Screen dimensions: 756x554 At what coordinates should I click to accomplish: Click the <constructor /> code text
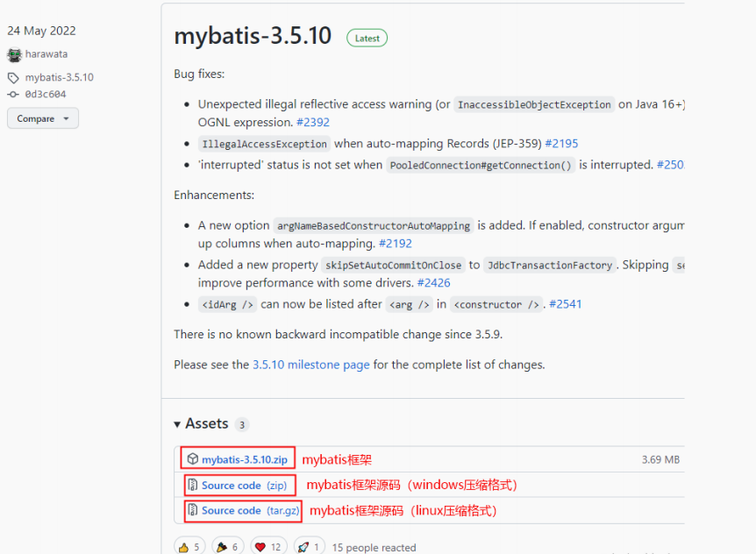pyautogui.click(x=496, y=304)
